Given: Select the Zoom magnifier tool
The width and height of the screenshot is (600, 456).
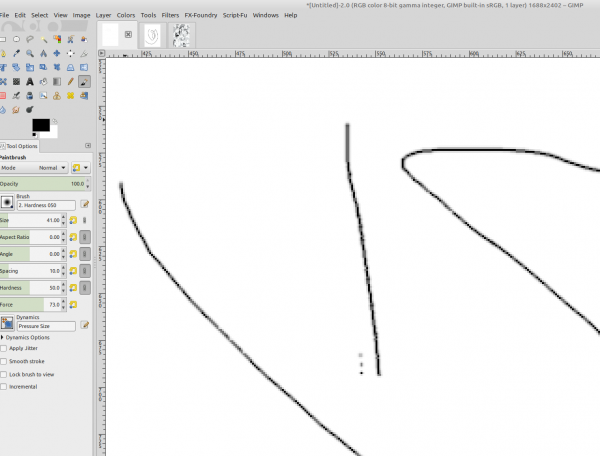Looking at the screenshot, I should 30,54.
